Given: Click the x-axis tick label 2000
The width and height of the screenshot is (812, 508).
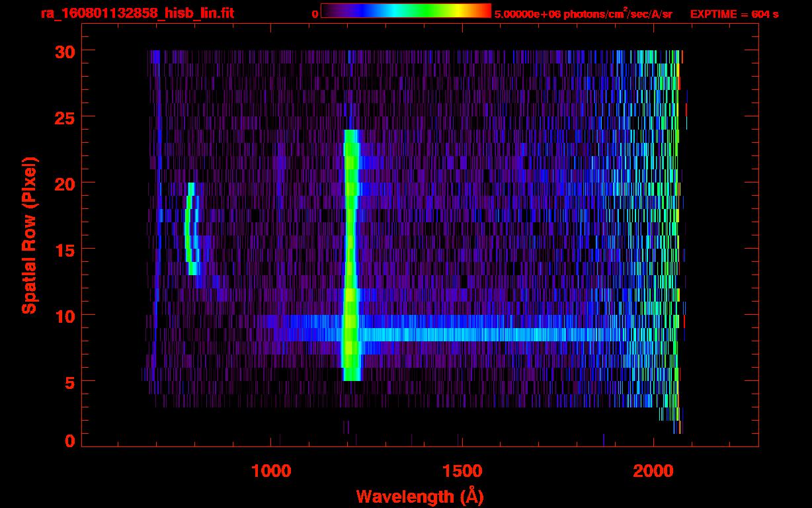Looking at the screenshot, I should point(653,471).
